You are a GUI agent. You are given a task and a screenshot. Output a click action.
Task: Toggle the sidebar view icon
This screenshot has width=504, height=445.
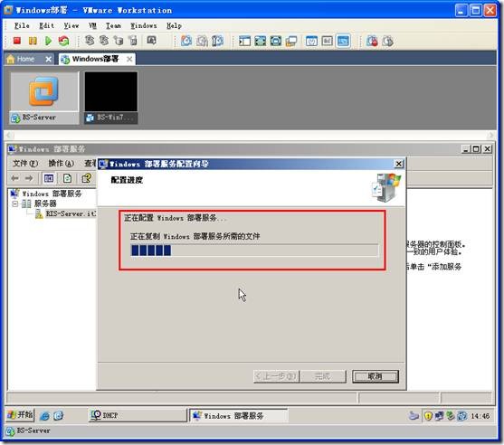pyautogui.click(x=244, y=41)
